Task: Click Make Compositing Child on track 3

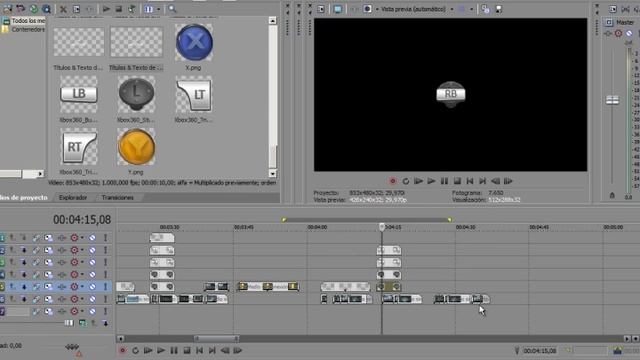Action: tap(24, 262)
